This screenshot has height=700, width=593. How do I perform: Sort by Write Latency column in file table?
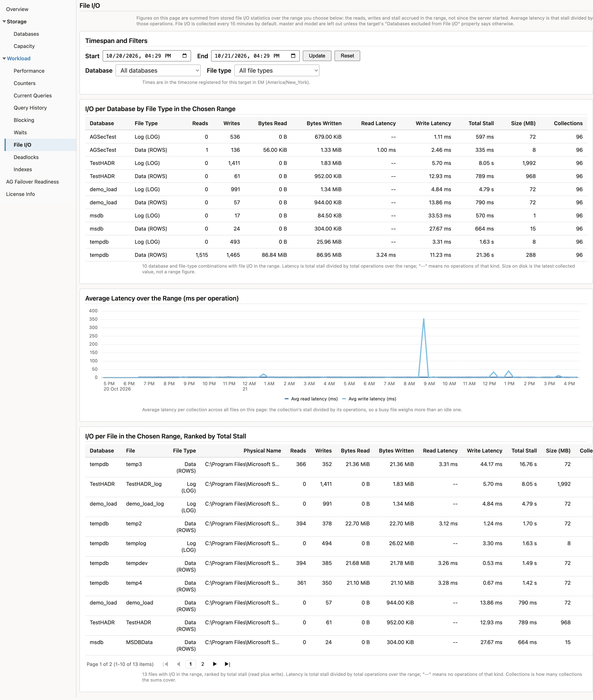click(484, 451)
